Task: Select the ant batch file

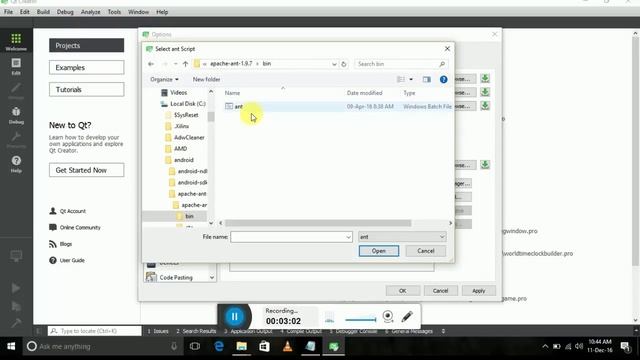Action: pyautogui.click(x=339, y=107)
